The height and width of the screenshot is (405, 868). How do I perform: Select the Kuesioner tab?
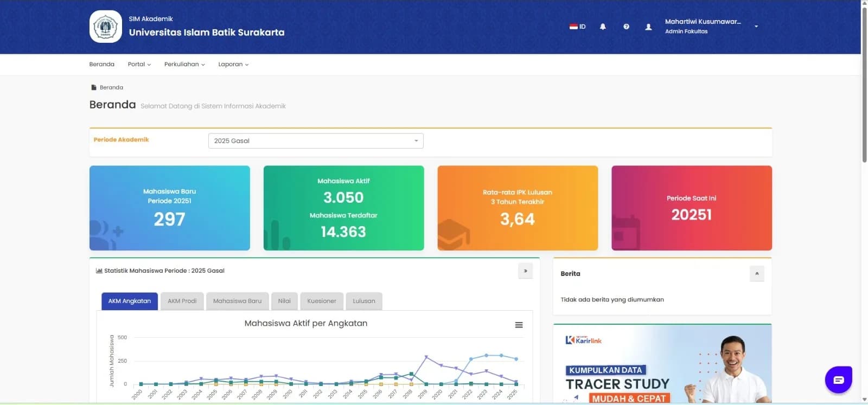click(x=321, y=301)
